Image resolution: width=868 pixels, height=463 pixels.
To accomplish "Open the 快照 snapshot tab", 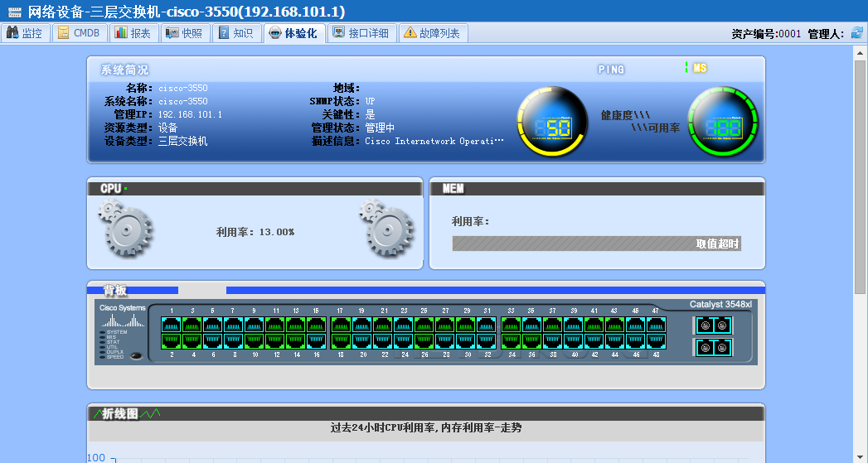I will (186, 33).
